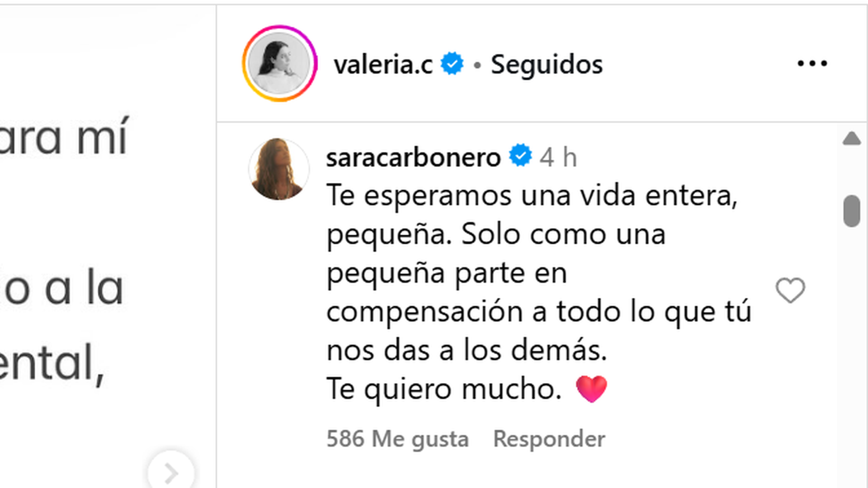Open the comment's 4 h timestamp link
Image resolution: width=868 pixels, height=488 pixels.
point(558,158)
